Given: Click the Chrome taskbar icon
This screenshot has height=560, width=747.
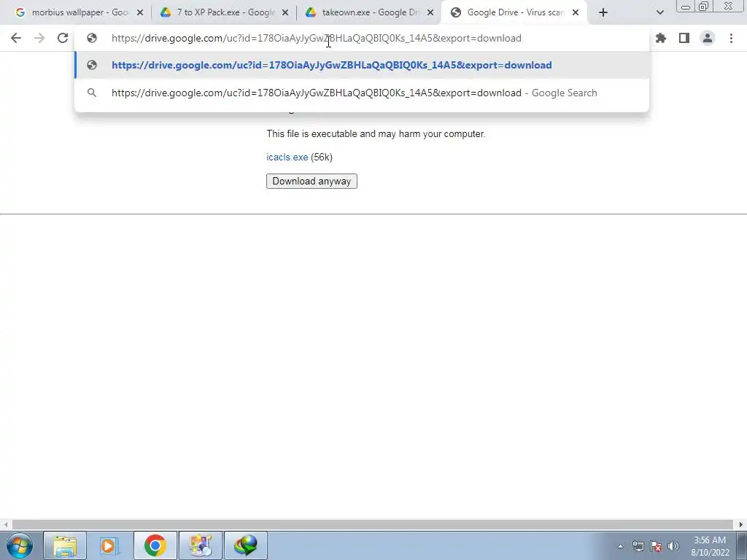Looking at the screenshot, I should [155, 545].
